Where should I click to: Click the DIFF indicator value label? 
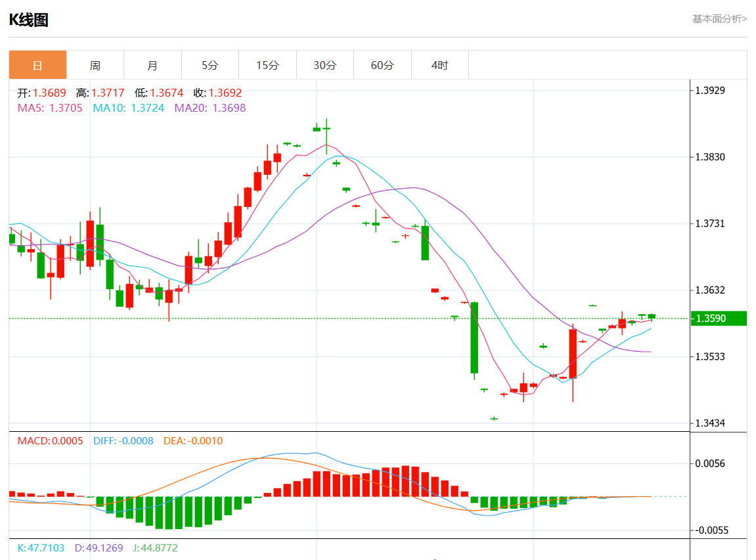coord(123,440)
